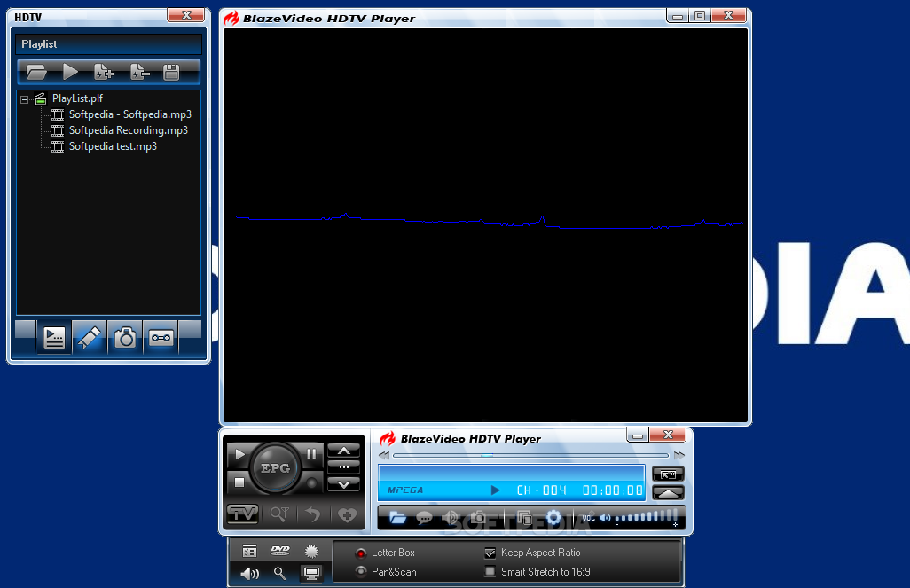Start recording with the round record button
Image resolution: width=910 pixels, height=588 pixels.
311,483
